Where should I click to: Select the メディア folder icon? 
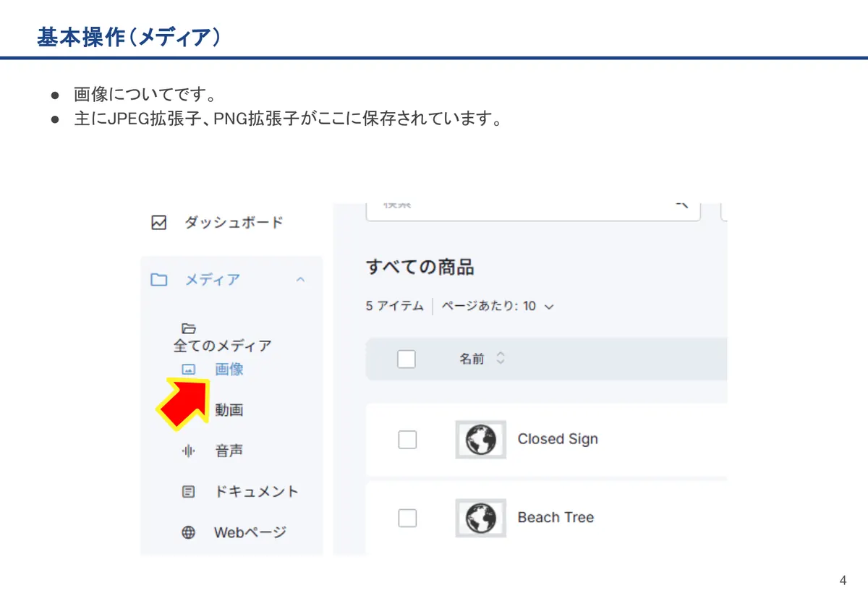coord(158,280)
